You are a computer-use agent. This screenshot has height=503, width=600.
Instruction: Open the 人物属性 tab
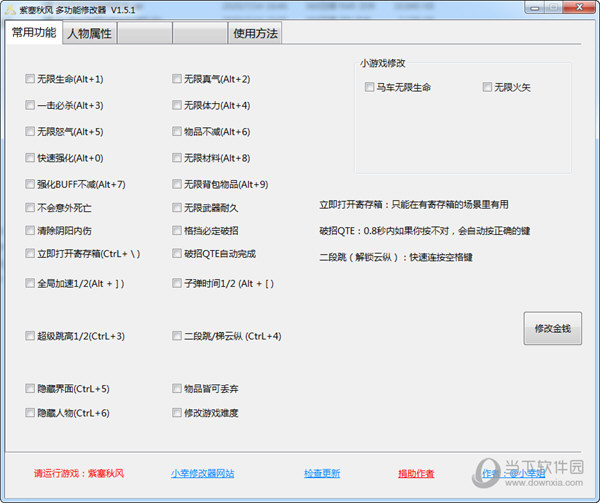[x=90, y=33]
